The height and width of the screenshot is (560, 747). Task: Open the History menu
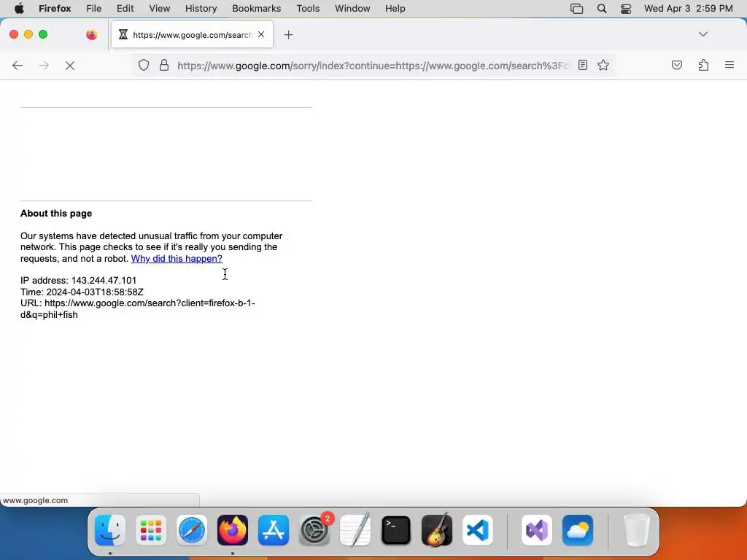pyautogui.click(x=201, y=9)
